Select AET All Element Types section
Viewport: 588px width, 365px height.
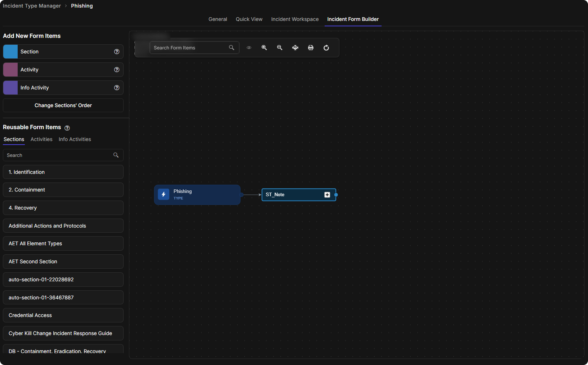click(63, 243)
